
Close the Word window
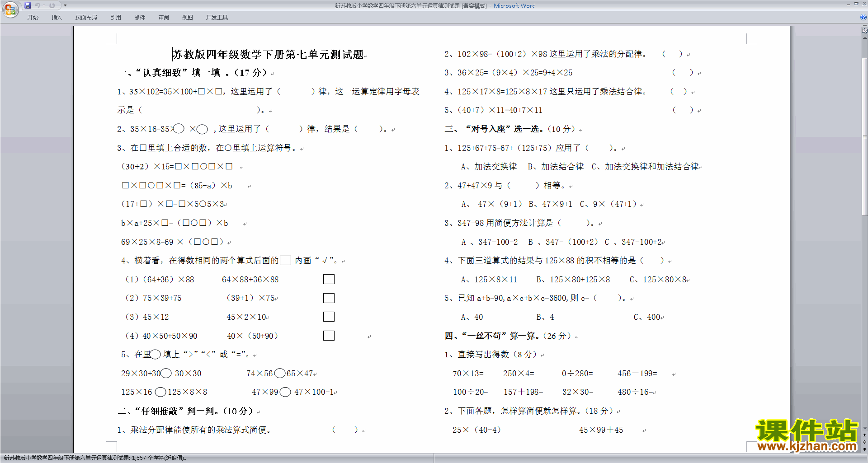coord(864,4)
